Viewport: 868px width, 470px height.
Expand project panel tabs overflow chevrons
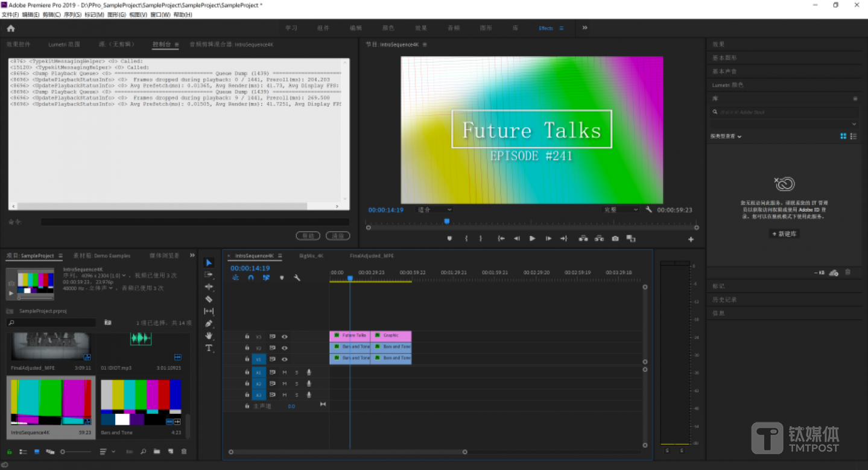(192, 255)
